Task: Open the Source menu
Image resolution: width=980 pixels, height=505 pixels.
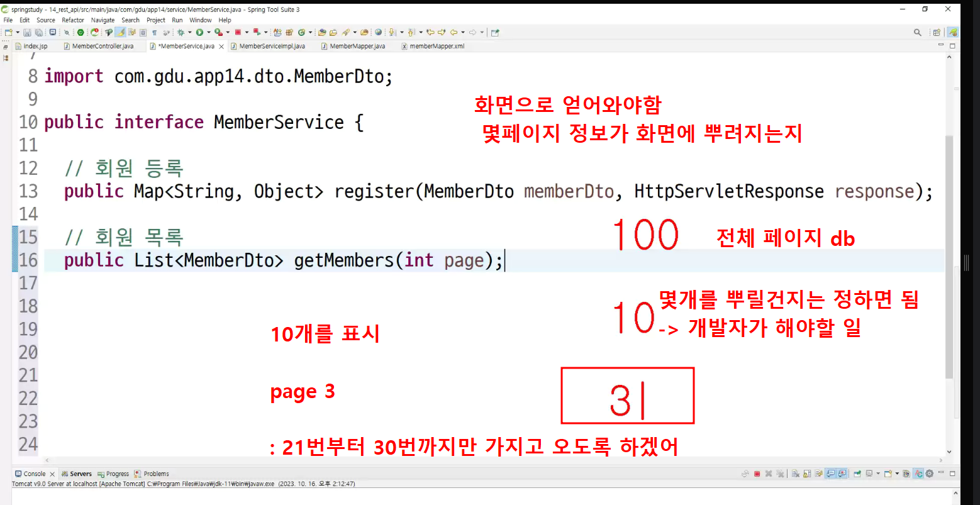Action: pyautogui.click(x=46, y=20)
